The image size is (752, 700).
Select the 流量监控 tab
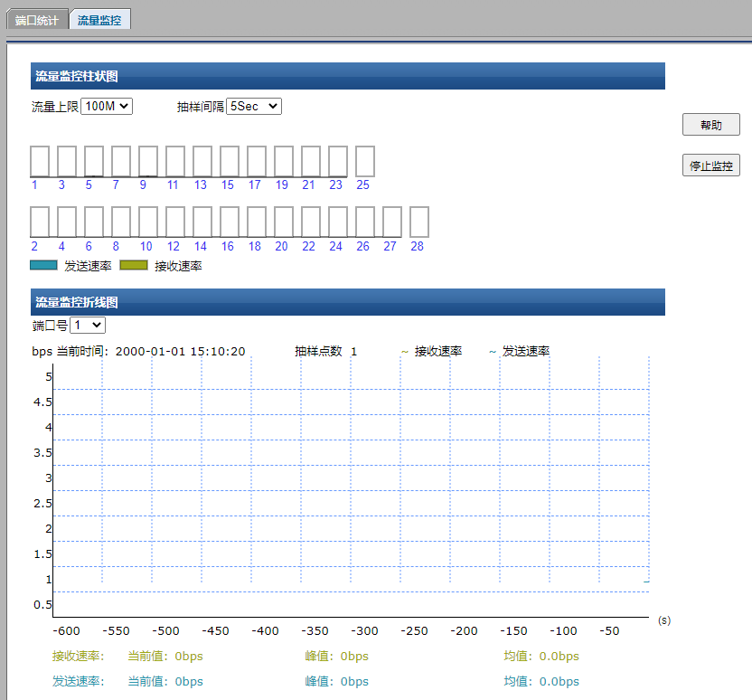coord(99,20)
